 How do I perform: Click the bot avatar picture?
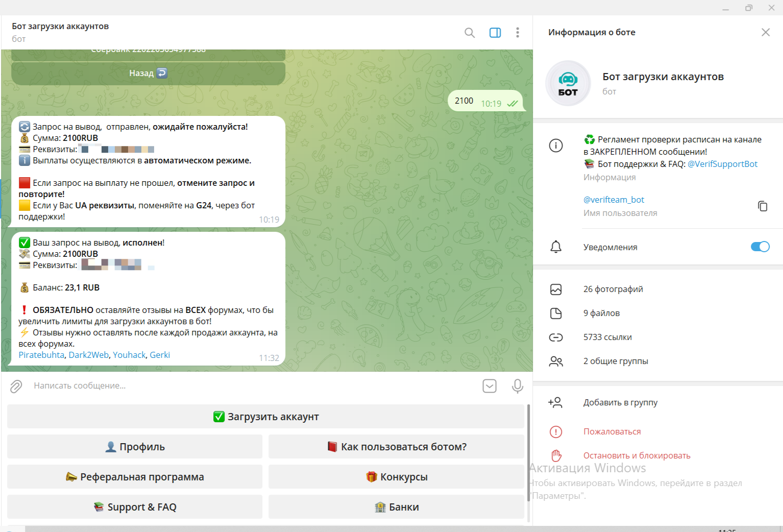(x=568, y=83)
